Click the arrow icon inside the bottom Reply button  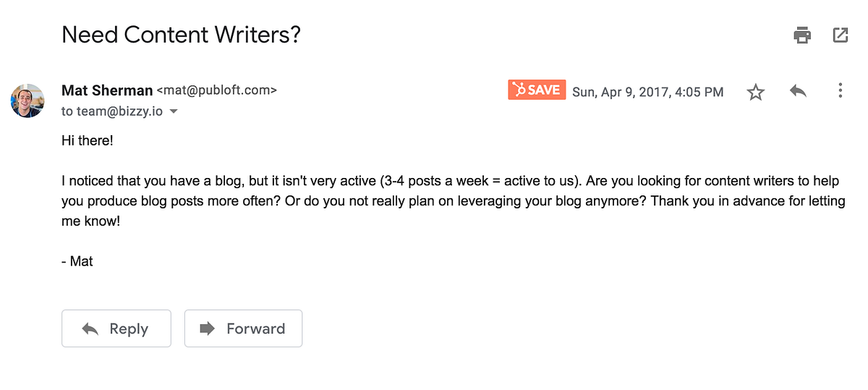pyautogui.click(x=90, y=328)
